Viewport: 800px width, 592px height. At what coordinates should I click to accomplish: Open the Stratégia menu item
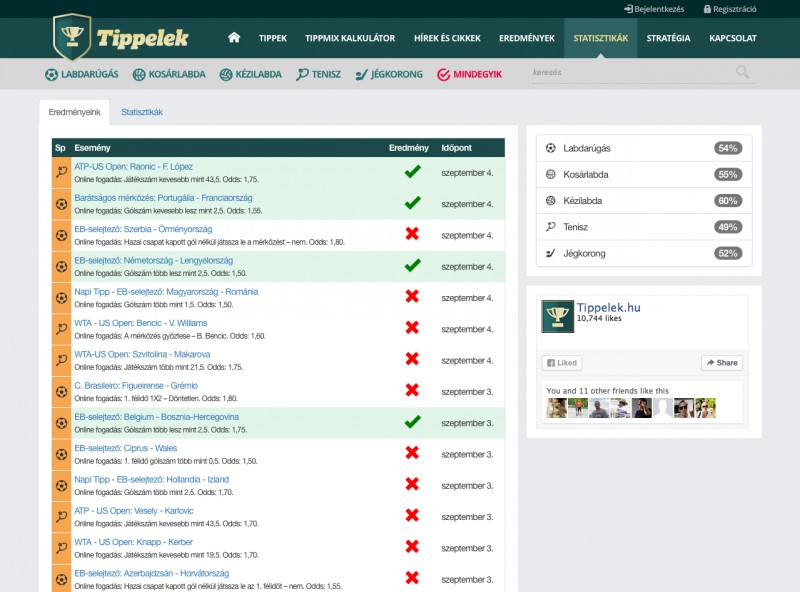(x=668, y=38)
